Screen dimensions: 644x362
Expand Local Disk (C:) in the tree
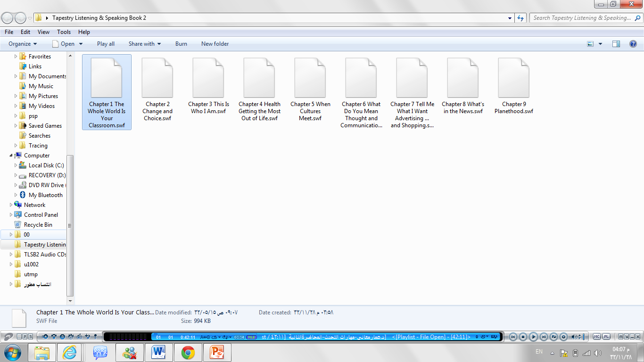click(16, 165)
